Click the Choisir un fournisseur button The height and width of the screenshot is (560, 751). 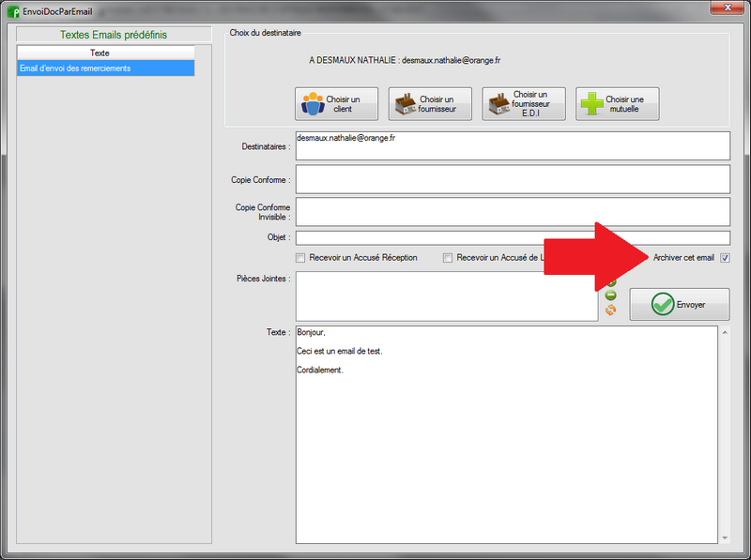coord(430,104)
